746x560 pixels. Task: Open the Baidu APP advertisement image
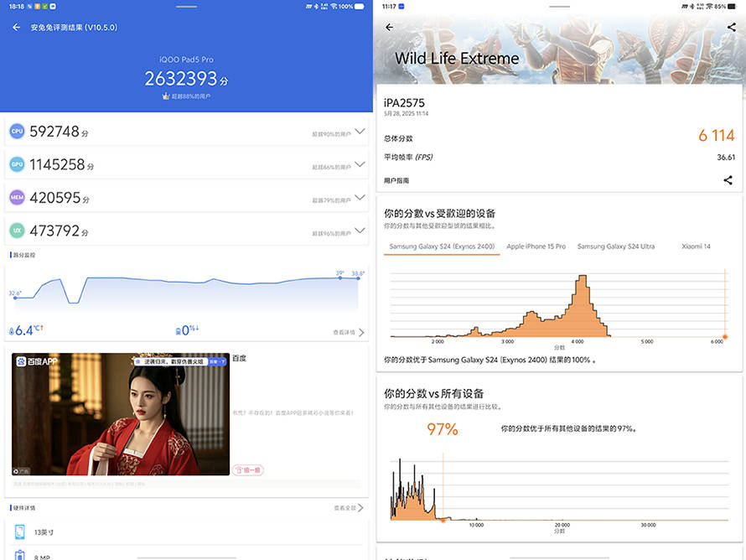121,414
